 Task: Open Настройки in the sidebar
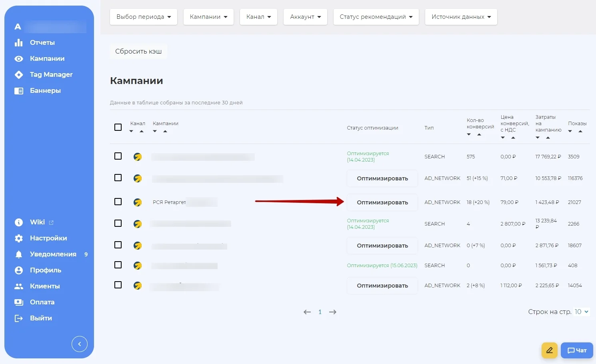pos(48,238)
